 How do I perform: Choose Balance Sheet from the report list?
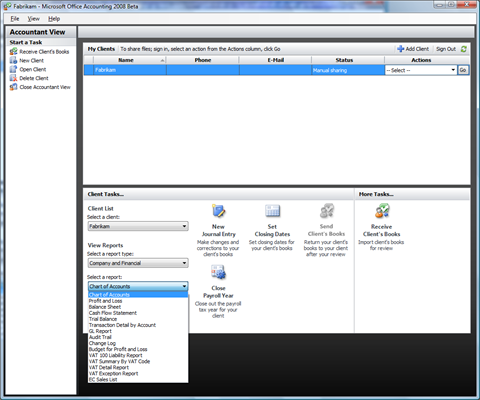105,307
